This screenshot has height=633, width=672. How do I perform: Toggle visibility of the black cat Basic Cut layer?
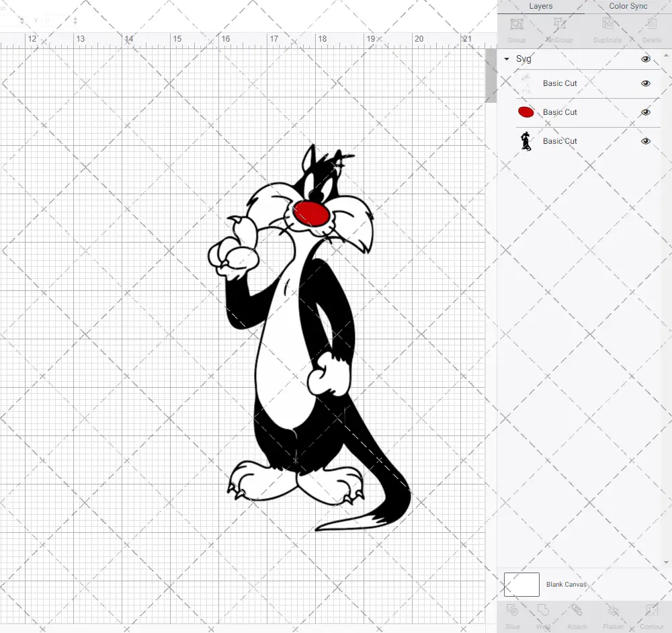(645, 141)
